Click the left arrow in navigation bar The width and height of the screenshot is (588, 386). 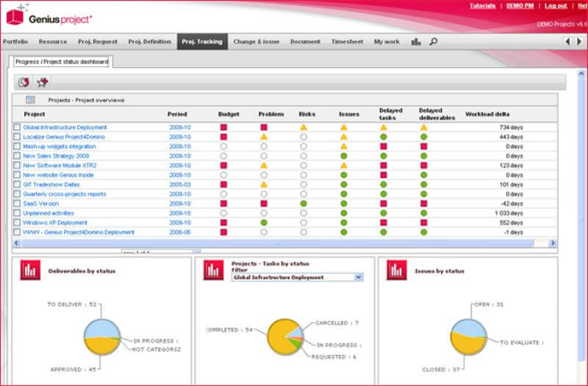567,42
